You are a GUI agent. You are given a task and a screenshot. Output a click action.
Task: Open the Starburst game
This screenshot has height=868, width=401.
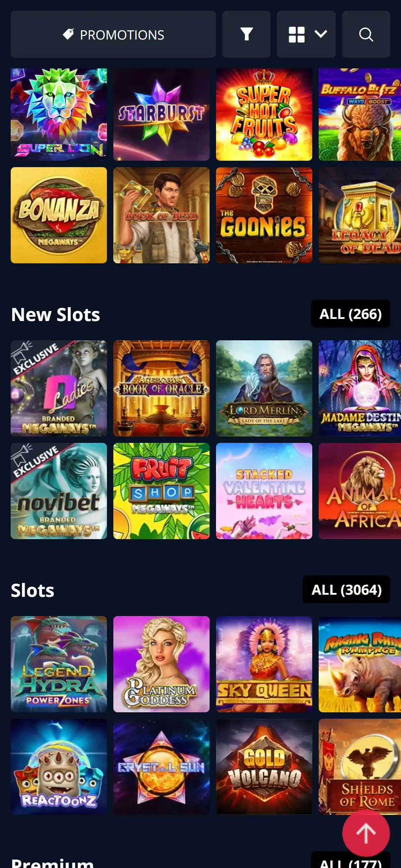[x=161, y=114]
